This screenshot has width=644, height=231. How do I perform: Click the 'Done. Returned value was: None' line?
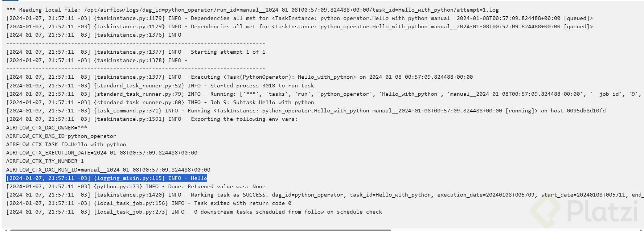coord(136,186)
